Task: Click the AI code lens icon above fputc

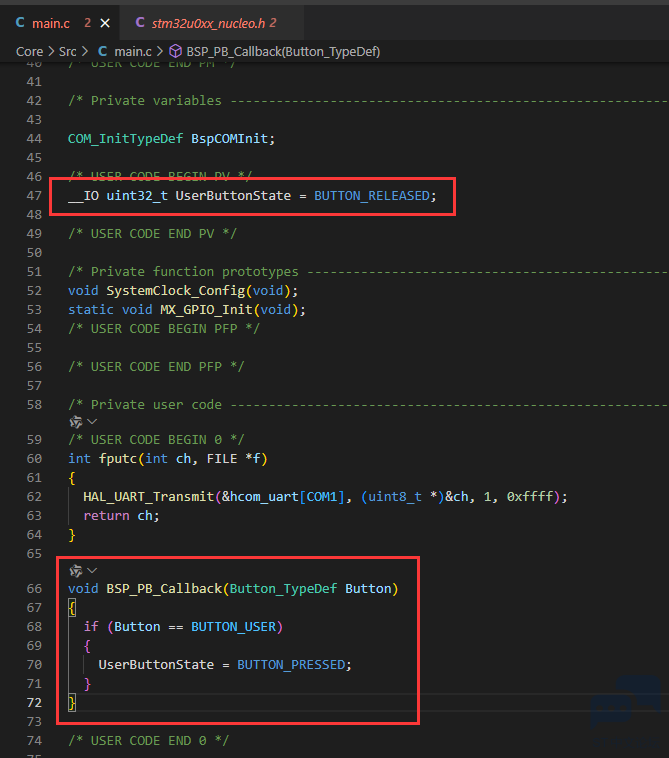Action: pos(75,422)
